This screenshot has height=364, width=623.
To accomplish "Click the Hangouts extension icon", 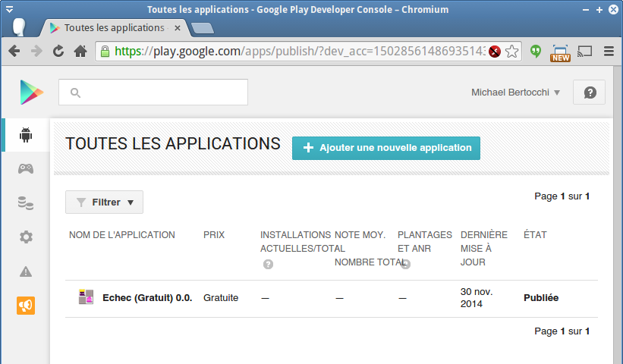I will pyautogui.click(x=536, y=52).
